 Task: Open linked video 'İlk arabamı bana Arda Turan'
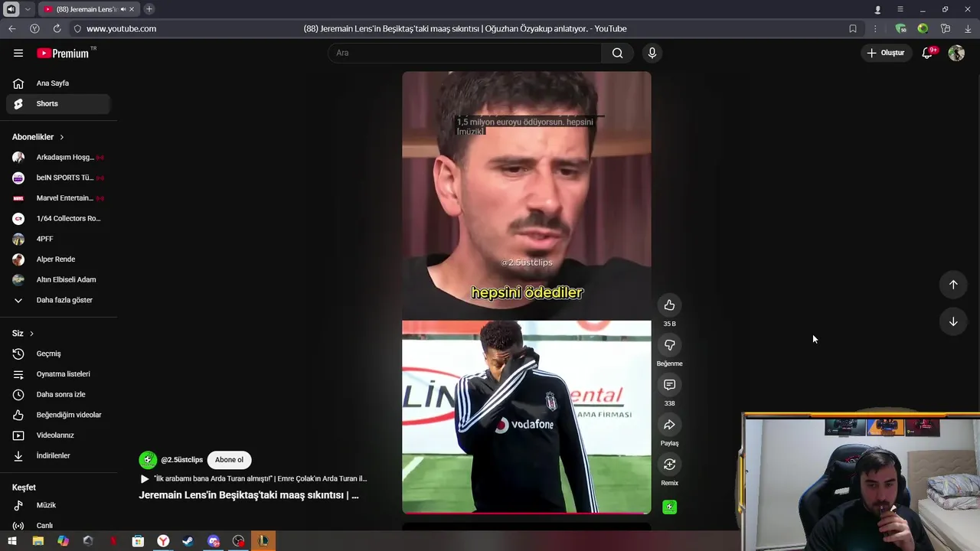[253, 478]
